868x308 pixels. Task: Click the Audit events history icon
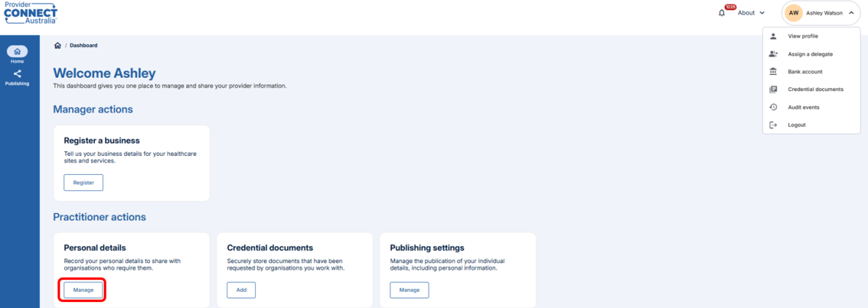pos(773,107)
